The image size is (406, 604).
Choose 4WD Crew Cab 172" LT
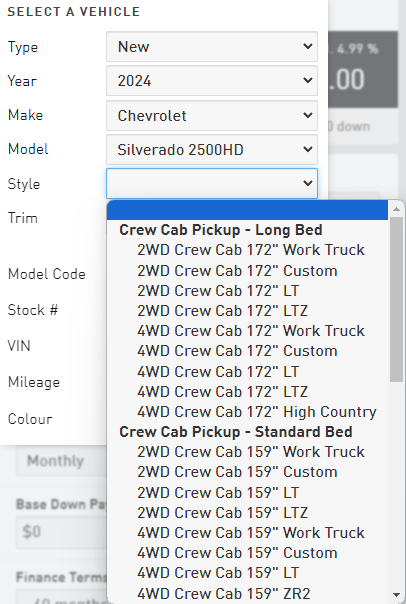tap(247, 372)
